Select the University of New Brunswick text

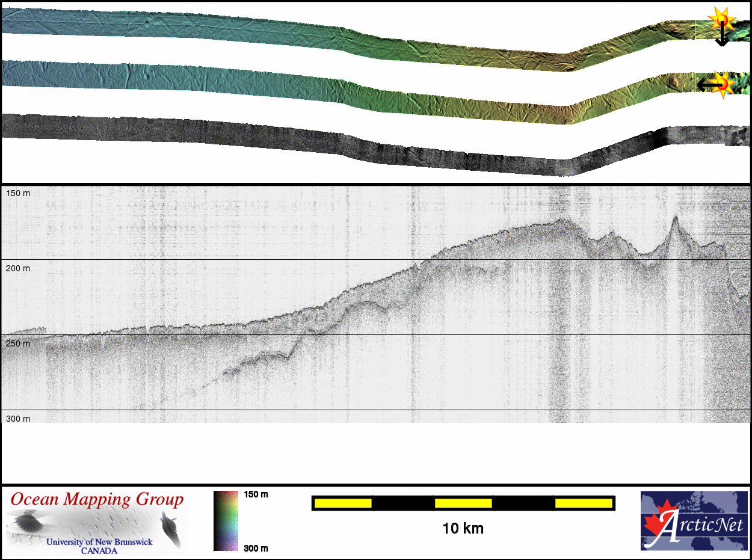99,542
